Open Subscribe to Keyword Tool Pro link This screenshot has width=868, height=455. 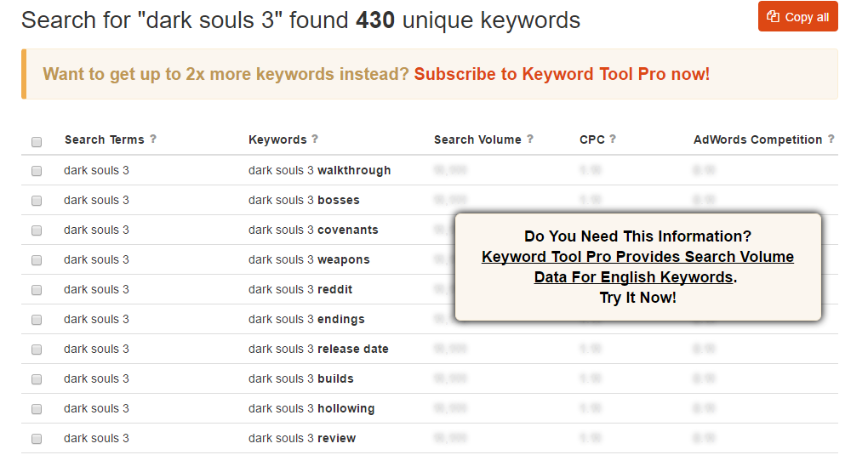click(562, 74)
